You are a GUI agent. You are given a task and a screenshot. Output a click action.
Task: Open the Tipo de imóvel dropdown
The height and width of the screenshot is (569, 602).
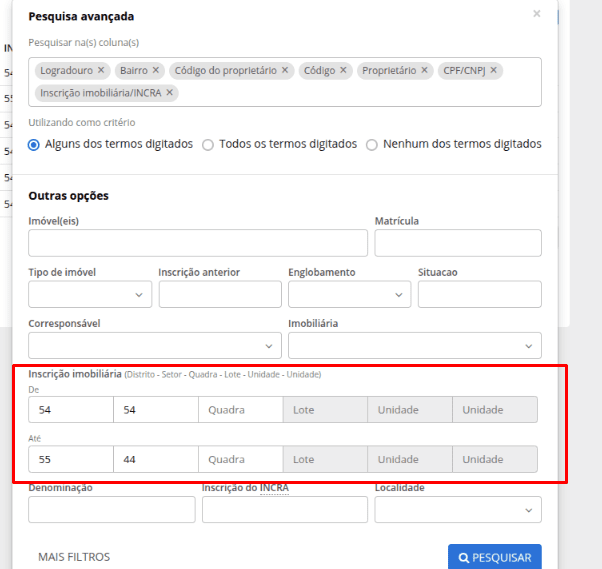pyautogui.click(x=90, y=294)
